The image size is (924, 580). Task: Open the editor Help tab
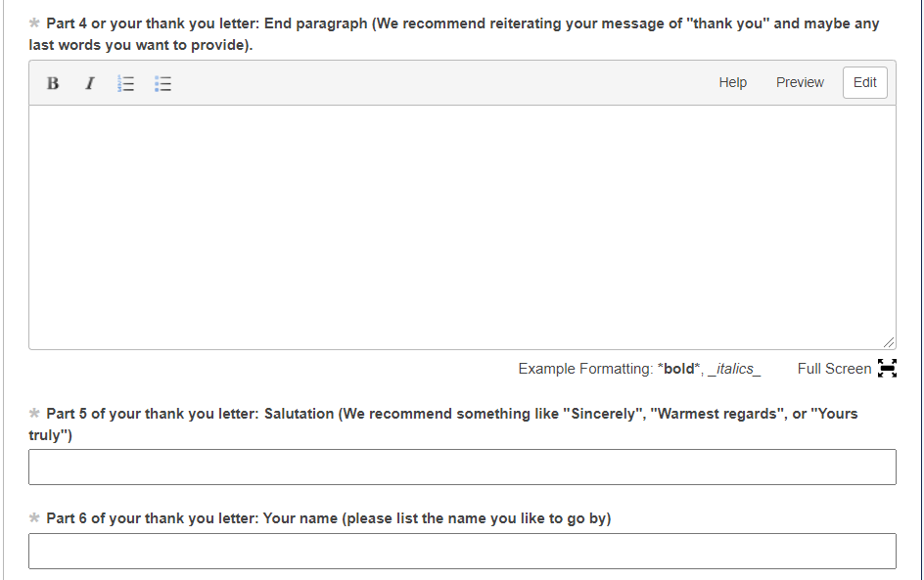pos(732,83)
